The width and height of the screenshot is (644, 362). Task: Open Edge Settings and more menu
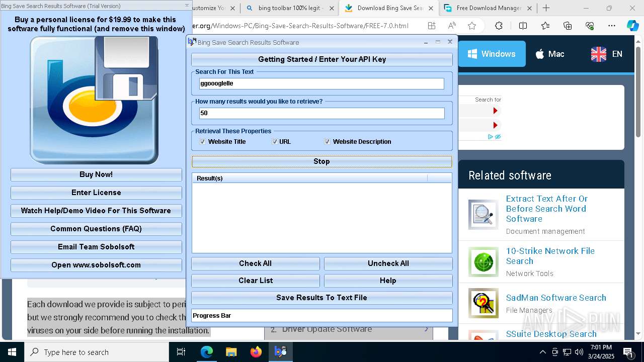click(612, 26)
